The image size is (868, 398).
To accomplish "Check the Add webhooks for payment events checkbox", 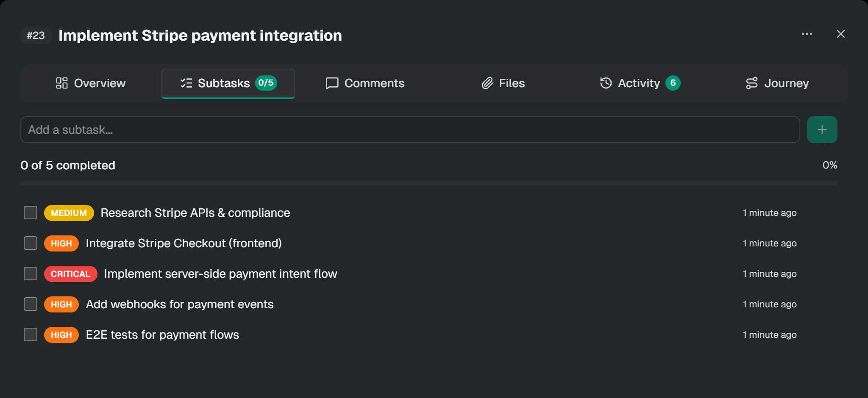I will point(31,304).
